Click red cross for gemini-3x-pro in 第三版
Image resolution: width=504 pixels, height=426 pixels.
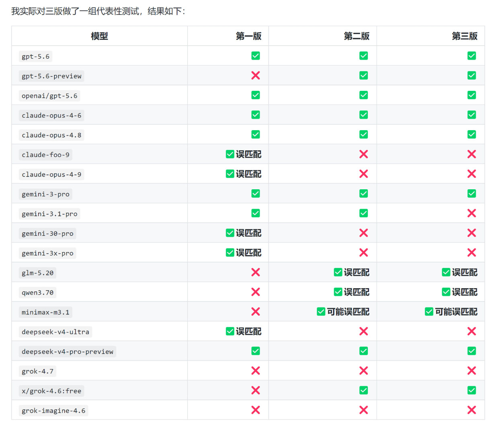point(472,253)
